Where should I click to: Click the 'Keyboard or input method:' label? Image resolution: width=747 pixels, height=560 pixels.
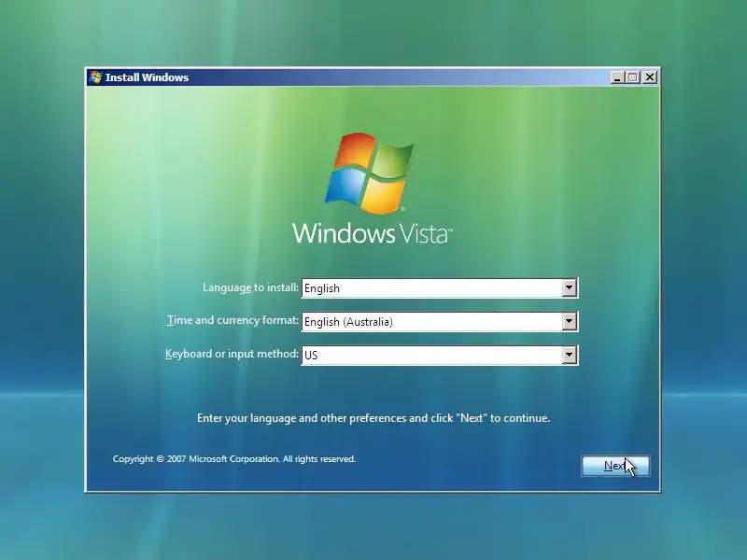pyautogui.click(x=232, y=354)
